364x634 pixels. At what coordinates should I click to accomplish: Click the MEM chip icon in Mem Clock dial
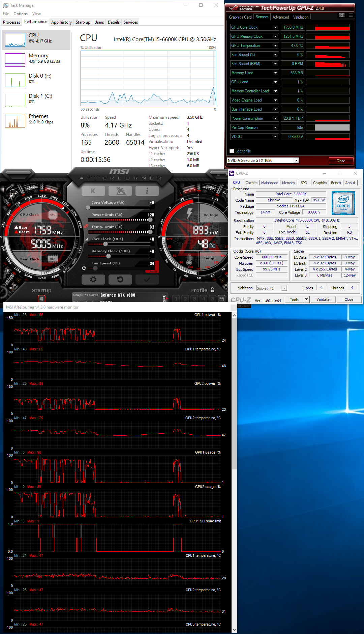click(x=53, y=259)
